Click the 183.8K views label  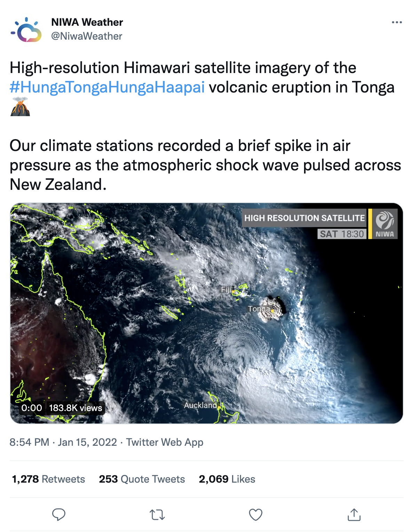pyautogui.click(x=75, y=408)
